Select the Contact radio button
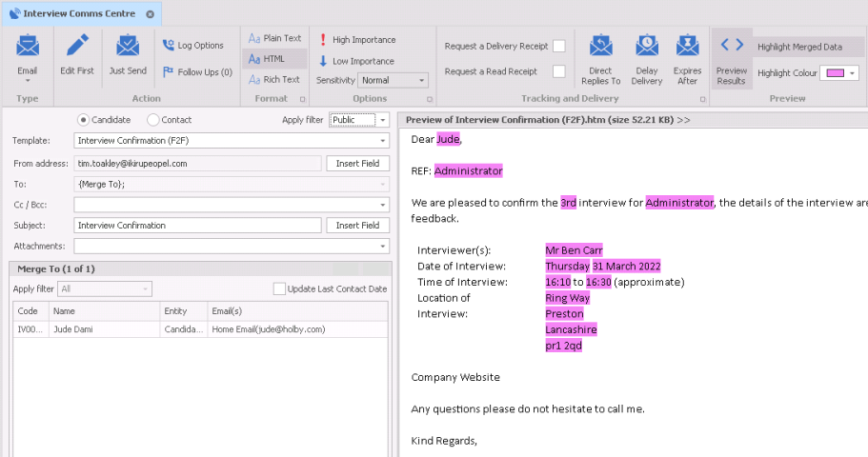Screen dimensions: 868x457 pyautogui.click(x=153, y=120)
